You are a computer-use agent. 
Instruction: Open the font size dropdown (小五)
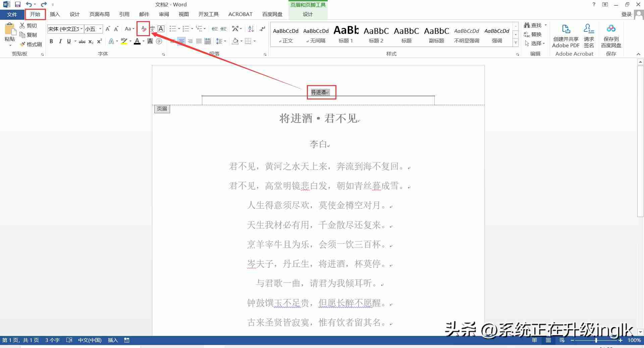(x=100, y=29)
